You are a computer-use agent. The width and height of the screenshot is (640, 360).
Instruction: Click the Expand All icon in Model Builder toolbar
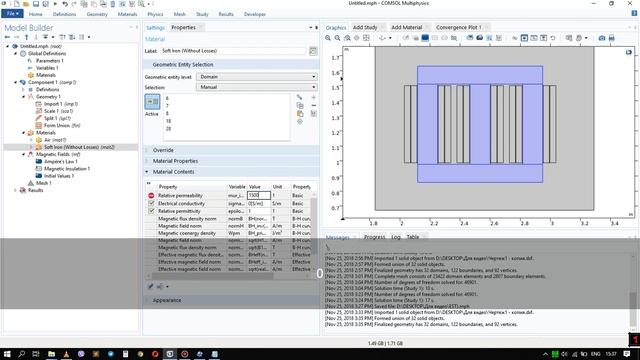coord(72,37)
